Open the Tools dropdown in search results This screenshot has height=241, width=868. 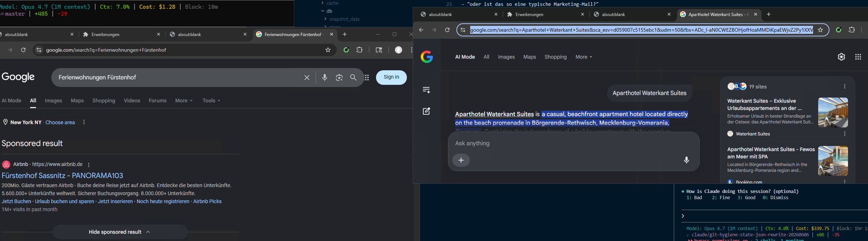(211, 100)
